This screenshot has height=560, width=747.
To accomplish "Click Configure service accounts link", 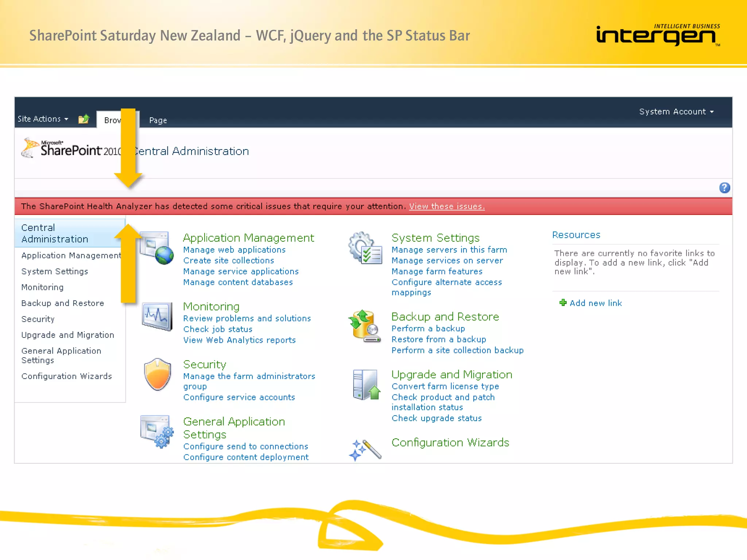I will pos(239,397).
